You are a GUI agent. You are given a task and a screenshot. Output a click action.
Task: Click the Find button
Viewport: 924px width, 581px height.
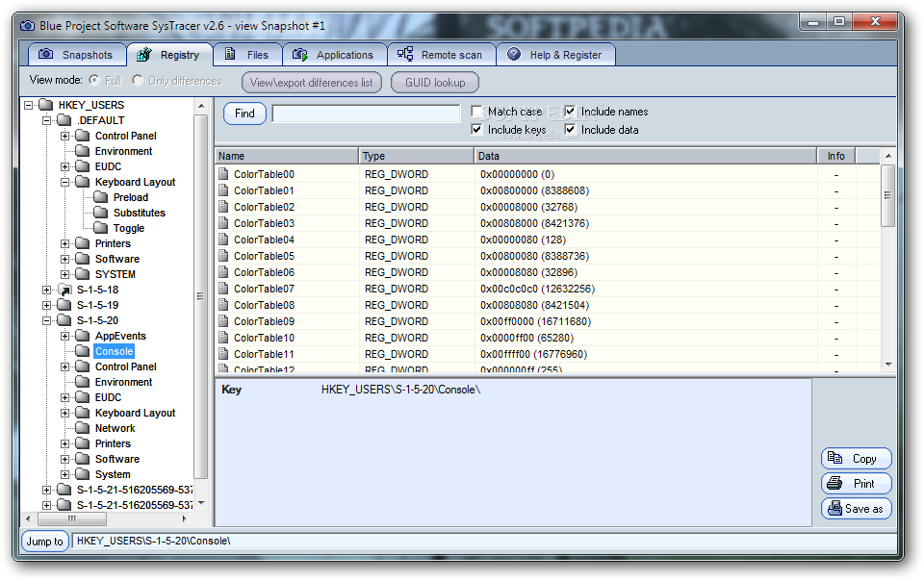click(244, 114)
